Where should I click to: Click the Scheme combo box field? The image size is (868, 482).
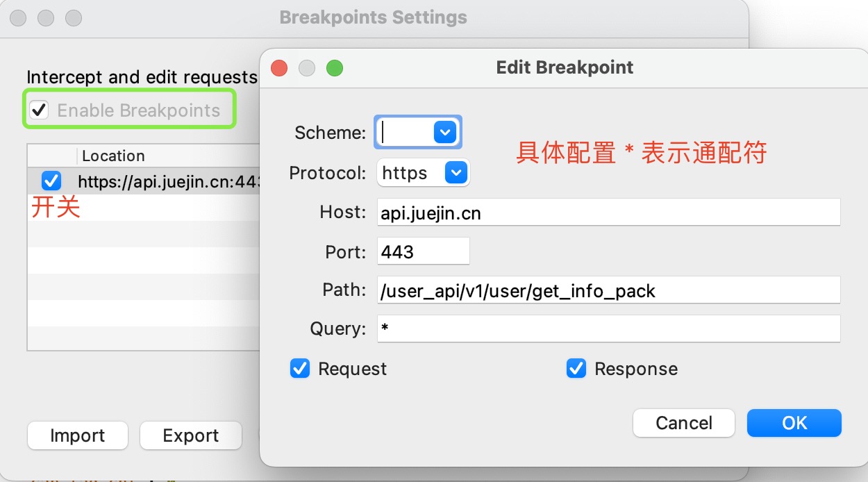[x=418, y=132]
